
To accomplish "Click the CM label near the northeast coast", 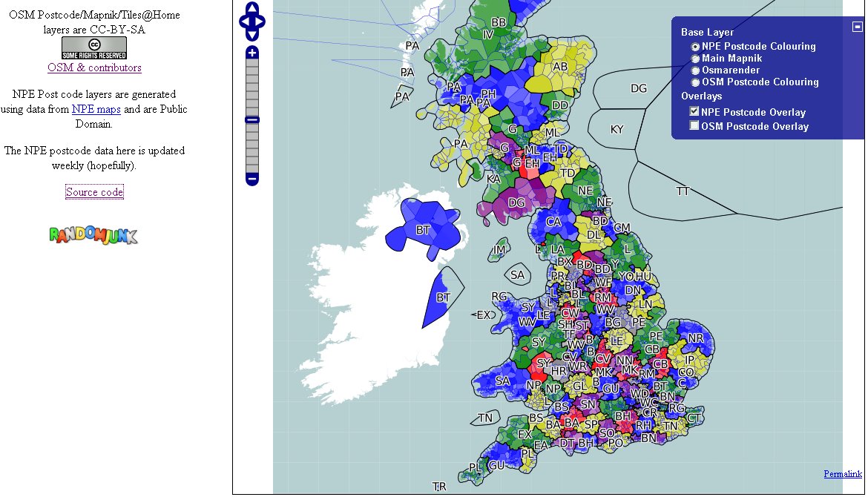I will click(x=622, y=228).
